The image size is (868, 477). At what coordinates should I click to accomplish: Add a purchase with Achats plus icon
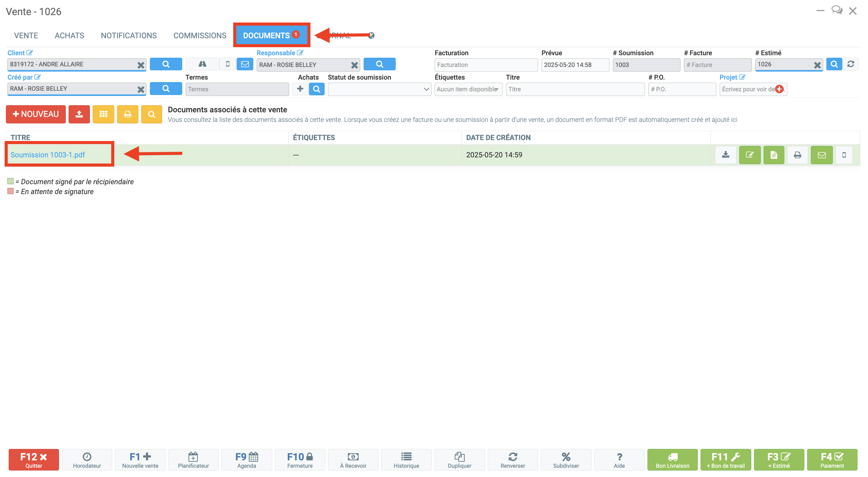coord(300,89)
